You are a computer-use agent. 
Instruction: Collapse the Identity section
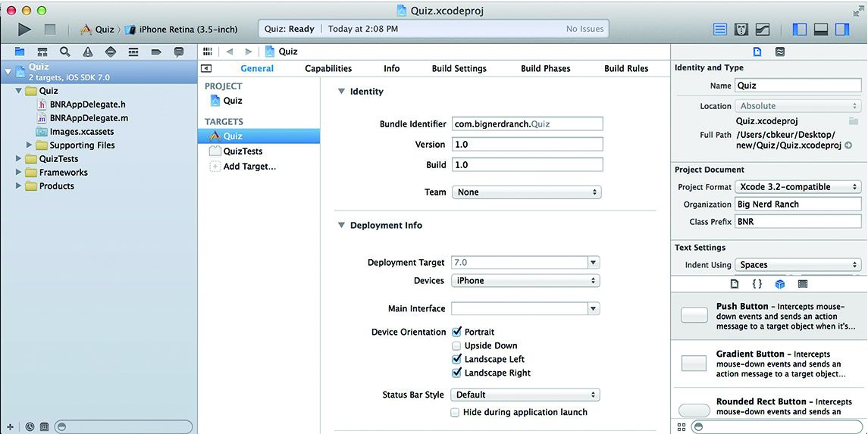(x=342, y=92)
